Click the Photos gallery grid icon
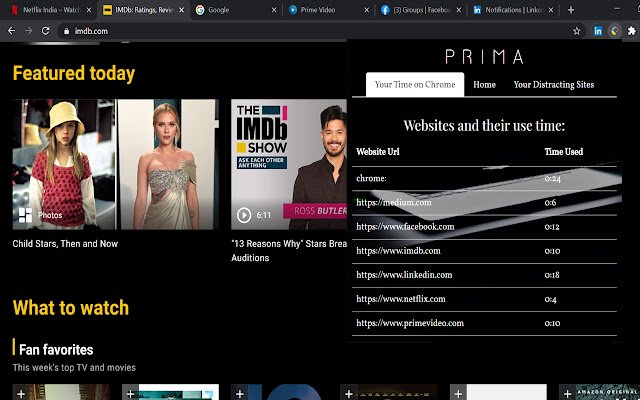The image size is (640, 400). tap(25, 215)
